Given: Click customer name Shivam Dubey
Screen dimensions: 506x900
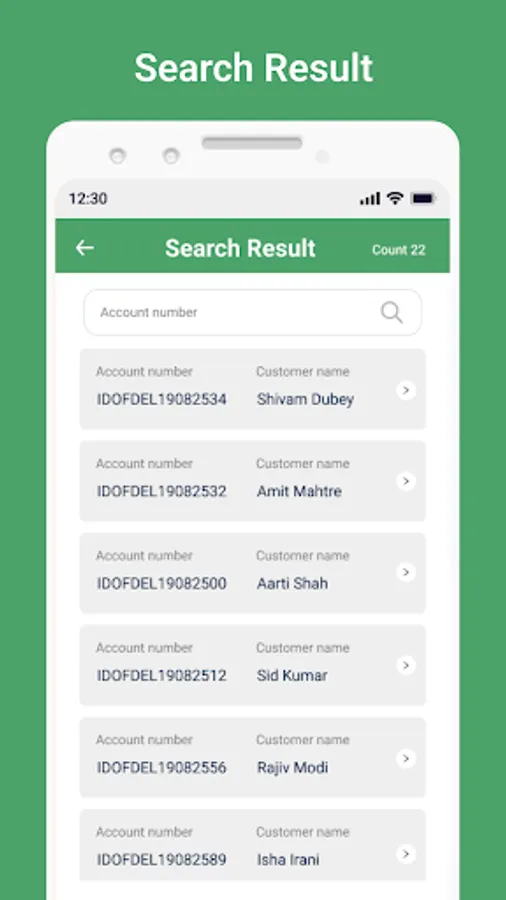Looking at the screenshot, I should tap(305, 399).
